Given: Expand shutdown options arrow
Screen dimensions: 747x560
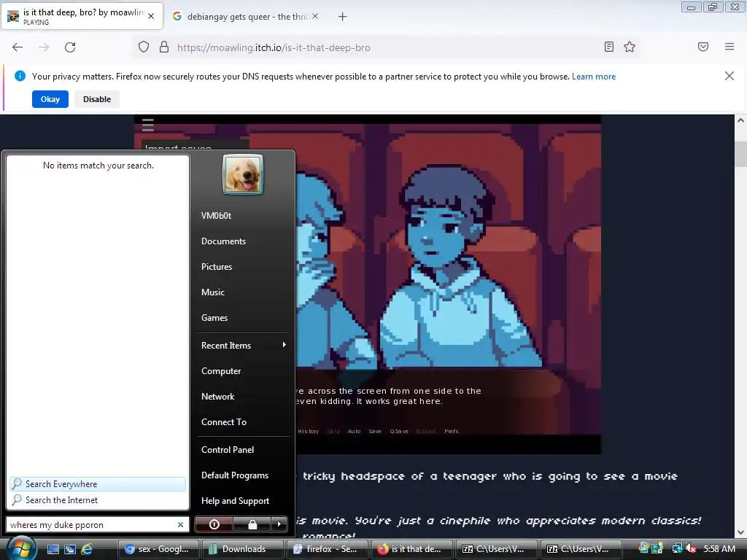Looking at the screenshot, I should (279, 524).
